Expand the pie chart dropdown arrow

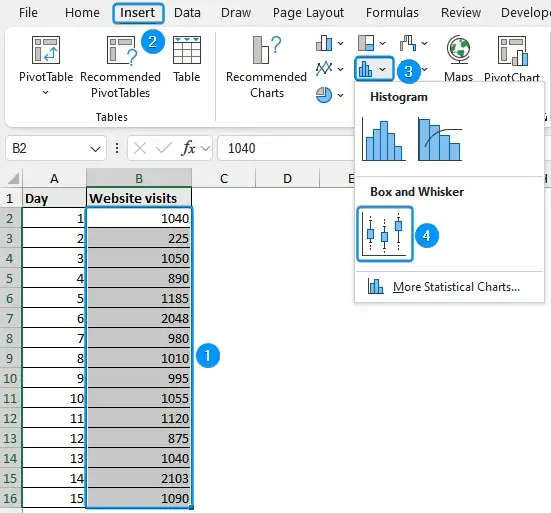pyautogui.click(x=341, y=95)
